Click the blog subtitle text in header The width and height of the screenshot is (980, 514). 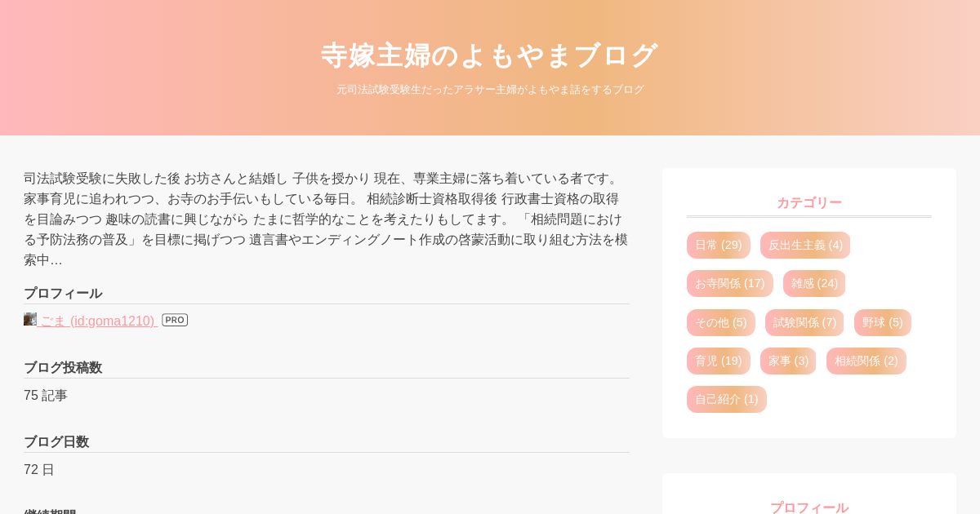(x=490, y=90)
